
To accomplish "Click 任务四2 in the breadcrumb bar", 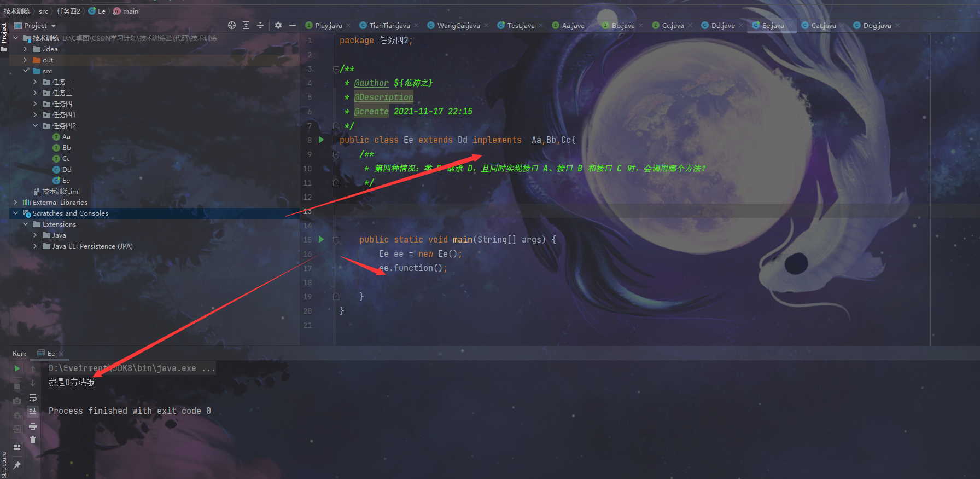I will tap(68, 11).
